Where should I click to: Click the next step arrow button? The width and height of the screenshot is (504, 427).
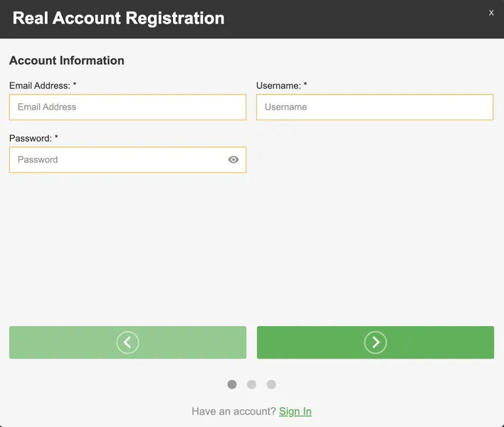pyautogui.click(x=375, y=342)
